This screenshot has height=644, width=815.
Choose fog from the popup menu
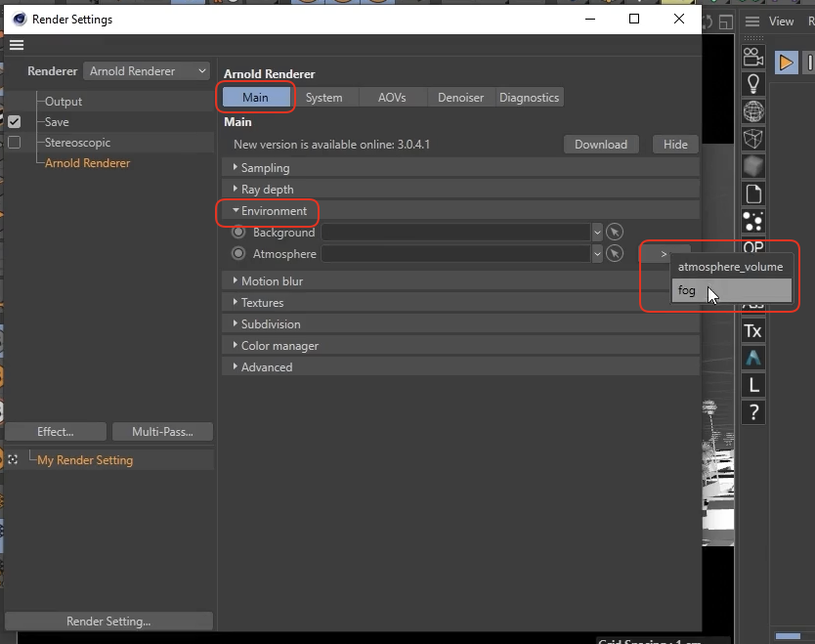point(731,290)
